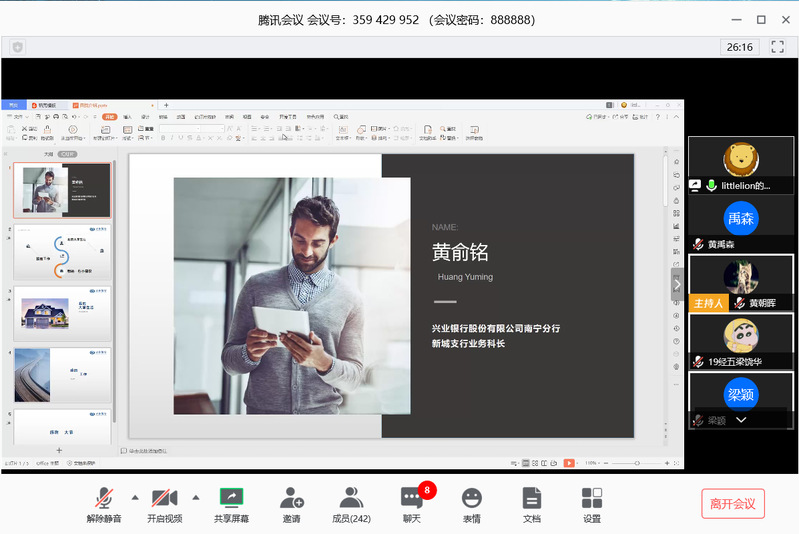Screen dimensions: 799x534
Task: Switch to 稻壳模板 document tab
Action: coord(47,105)
